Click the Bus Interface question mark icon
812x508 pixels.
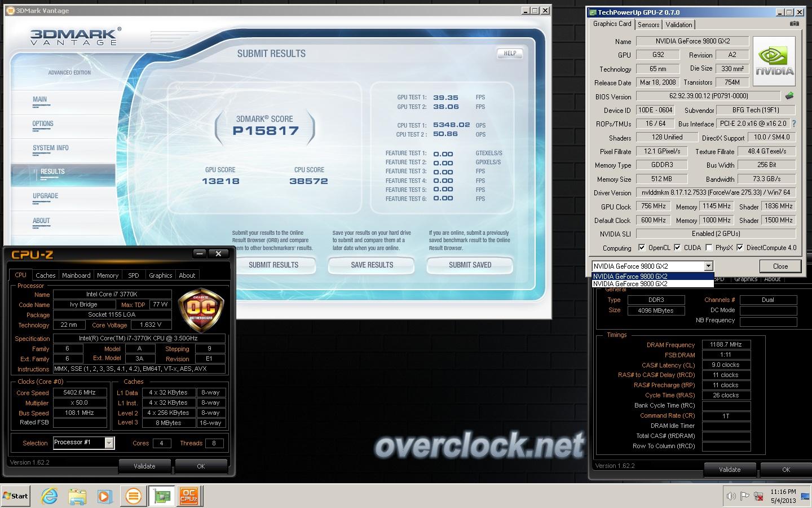pos(794,124)
